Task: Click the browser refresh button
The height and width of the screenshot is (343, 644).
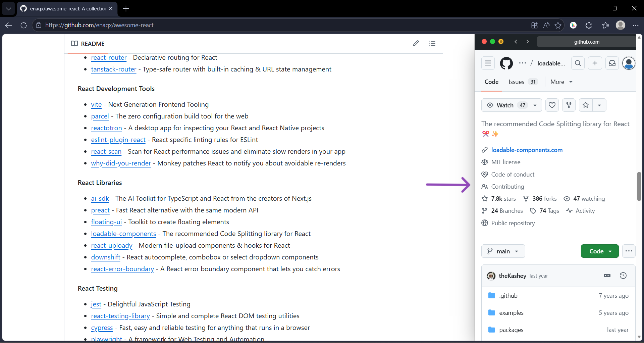Action: 23,25
